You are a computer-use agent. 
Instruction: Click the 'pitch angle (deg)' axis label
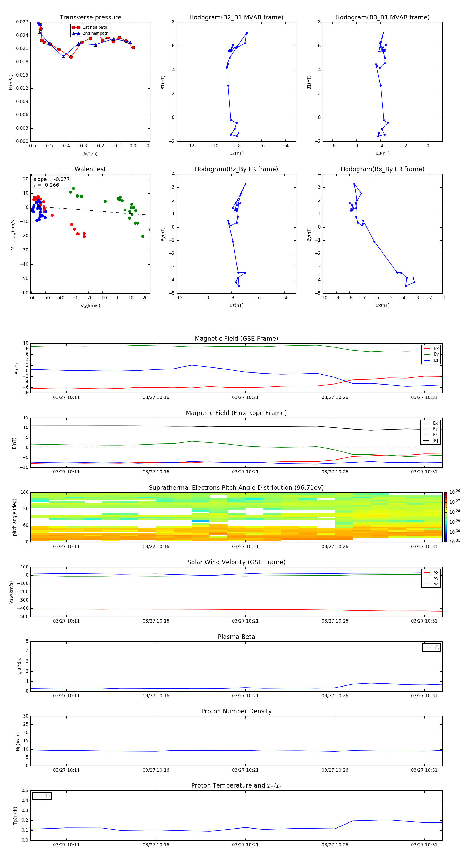(x=14, y=517)
